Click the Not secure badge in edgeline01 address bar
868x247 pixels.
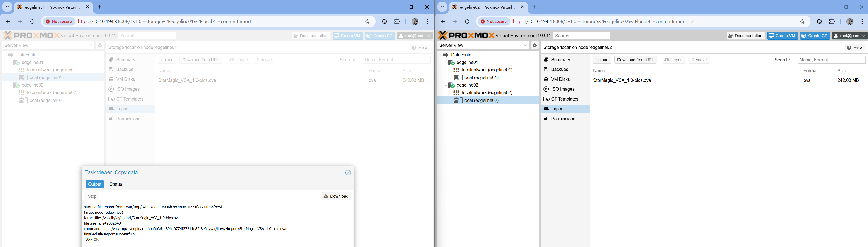59,22
